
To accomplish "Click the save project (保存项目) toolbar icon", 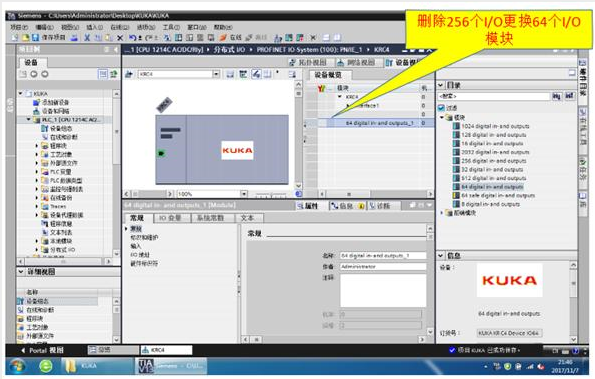I will (x=48, y=38).
